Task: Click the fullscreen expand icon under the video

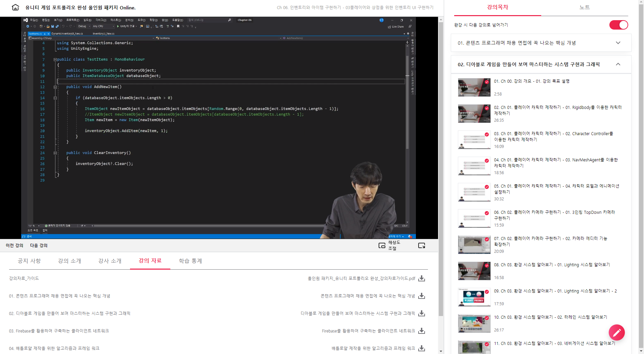Action: tap(422, 245)
